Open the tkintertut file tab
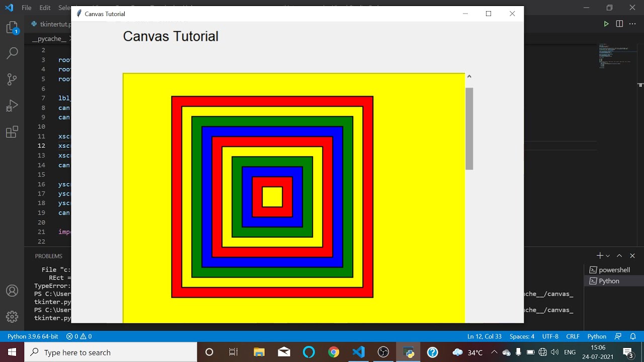Screen dimensions: 644x362 click(51, 24)
